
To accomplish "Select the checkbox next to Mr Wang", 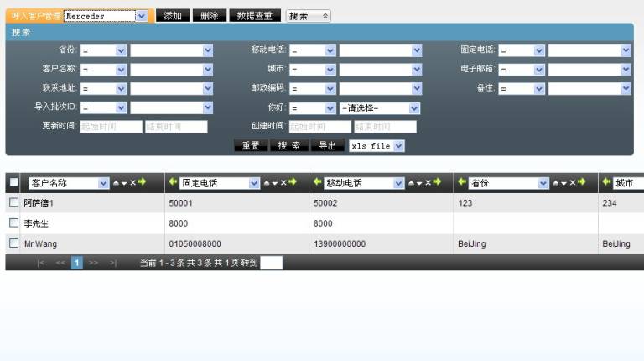I will 13,243.
